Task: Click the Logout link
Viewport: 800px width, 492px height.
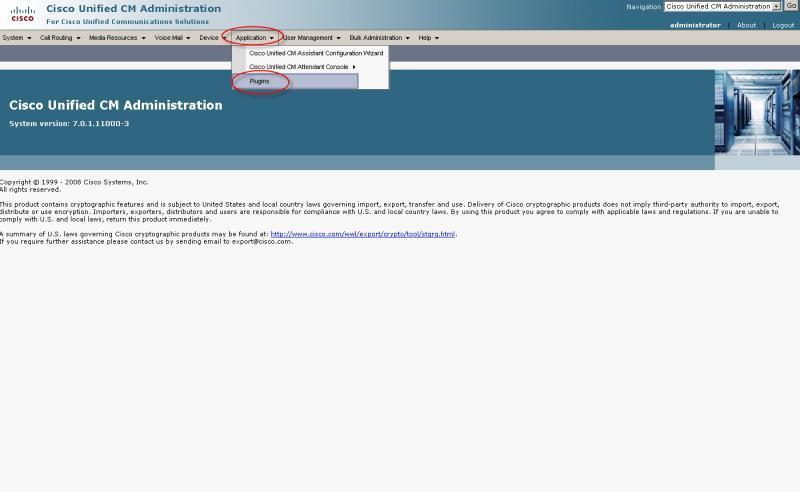Action: (783, 25)
